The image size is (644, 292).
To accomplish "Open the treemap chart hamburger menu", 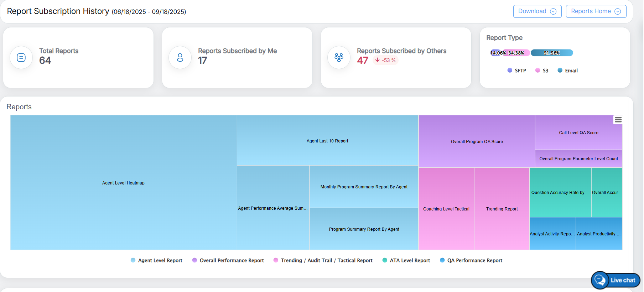I will point(618,120).
